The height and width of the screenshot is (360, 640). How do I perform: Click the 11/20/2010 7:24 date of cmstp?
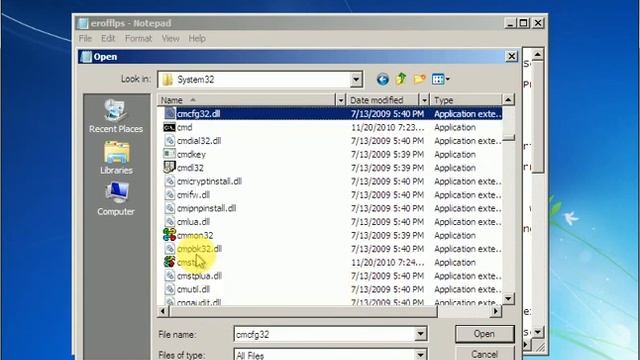tap(387, 262)
